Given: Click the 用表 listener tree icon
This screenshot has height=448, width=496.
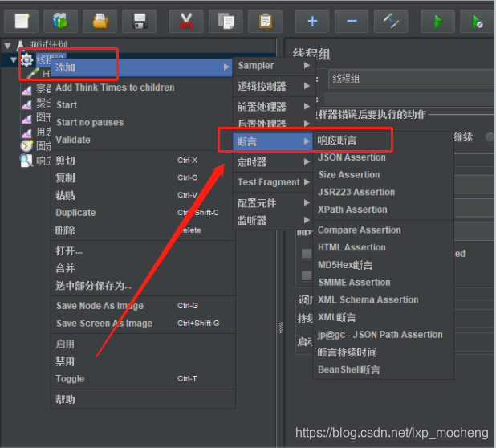Looking at the screenshot, I should (x=26, y=133).
